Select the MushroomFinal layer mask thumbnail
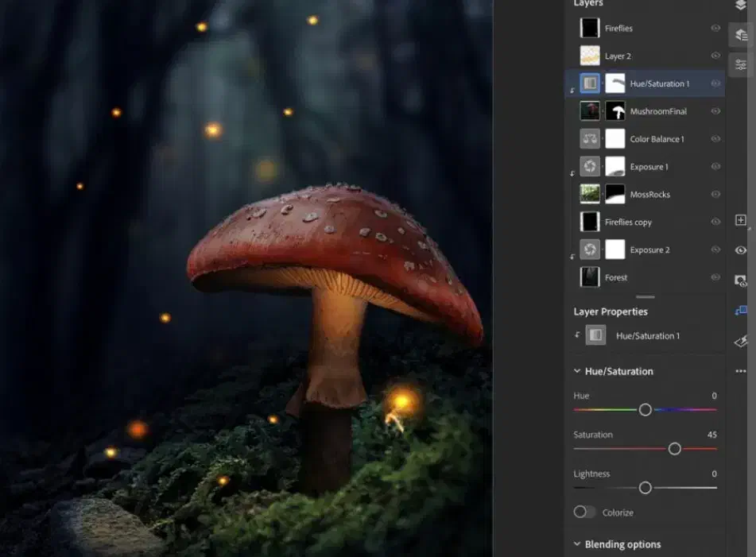Image resolution: width=756 pixels, height=557 pixels. [615, 111]
